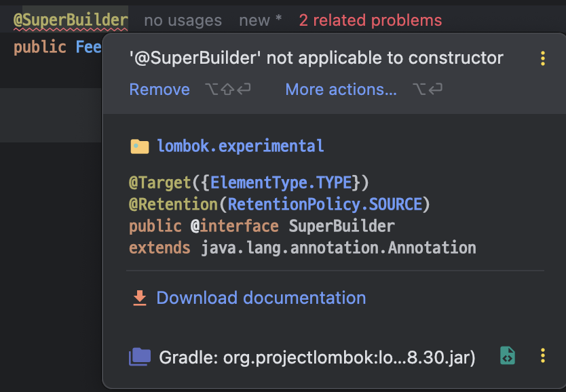Click the Gradle lombok jar library label
The image size is (566, 392).
point(317,357)
